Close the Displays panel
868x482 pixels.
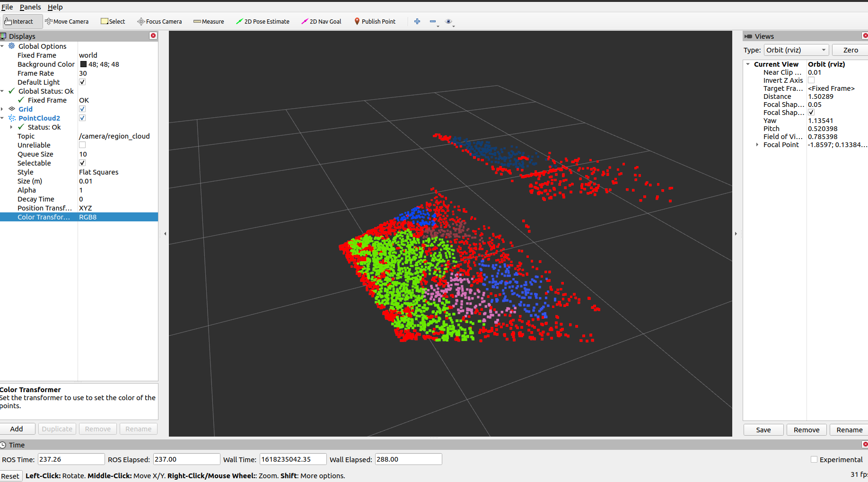(x=153, y=36)
